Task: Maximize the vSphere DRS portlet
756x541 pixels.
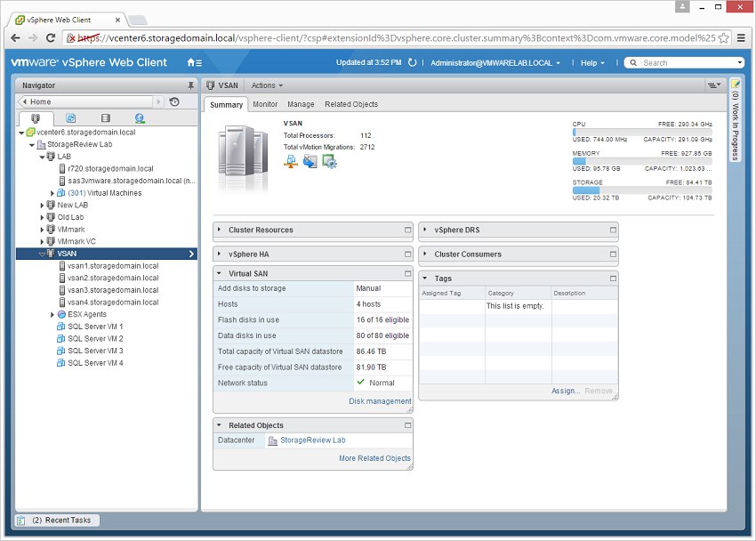Action: (x=614, y=230)
